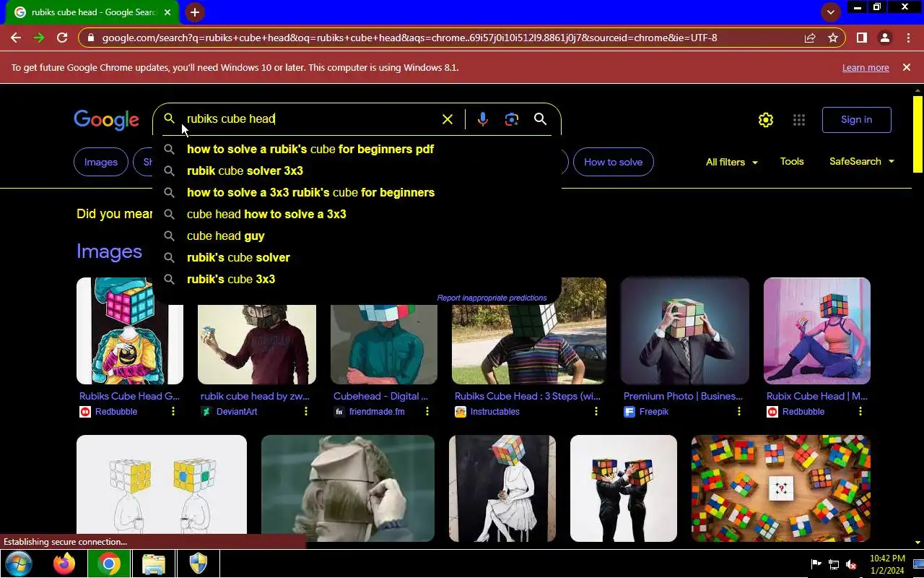Screen dimensions: 924x578
Task: Open more options for Rubix Cube Head result
Action: pos(860,412)
